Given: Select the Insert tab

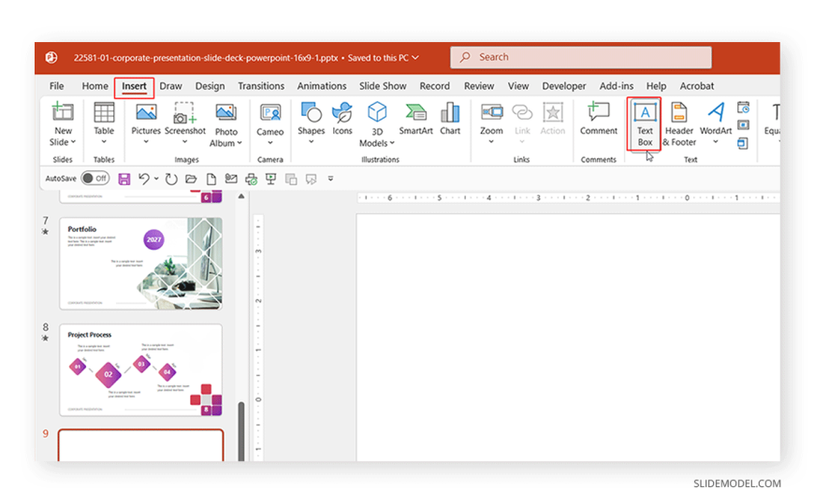Looking at the screenshot, I should tap(134, 87).
